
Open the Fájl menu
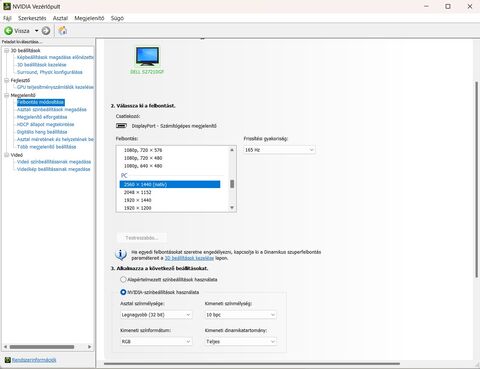(7, 18)
